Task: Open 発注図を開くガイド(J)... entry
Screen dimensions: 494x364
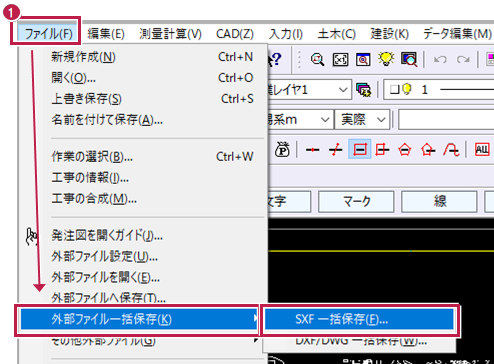Action: point(152,235)
